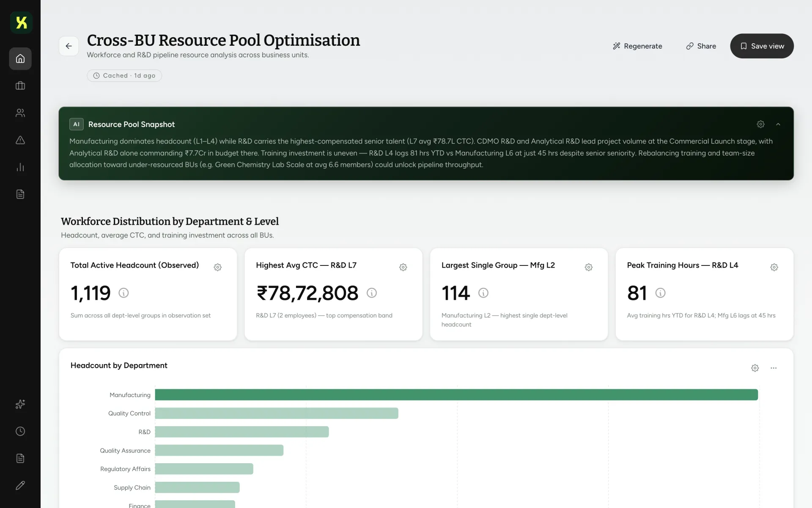Open Headcount by Department chart settings gear
This screenshot has height=508, width=812.
[x=755, y=368]
